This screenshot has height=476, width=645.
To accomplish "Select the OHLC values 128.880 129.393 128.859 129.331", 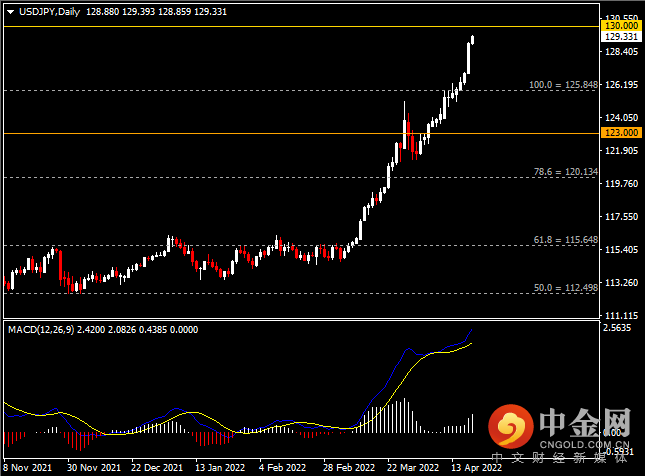I will pyautogui.click(x=156, y=12).
